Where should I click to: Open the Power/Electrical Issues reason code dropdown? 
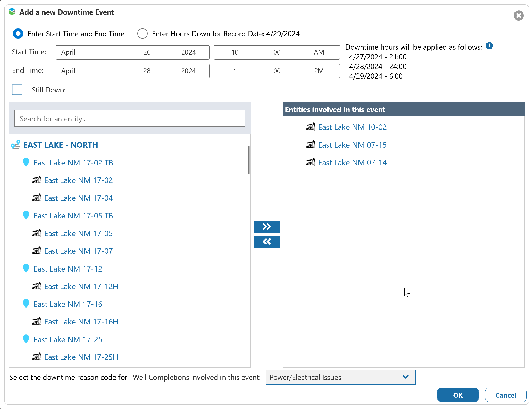[340, 377]
